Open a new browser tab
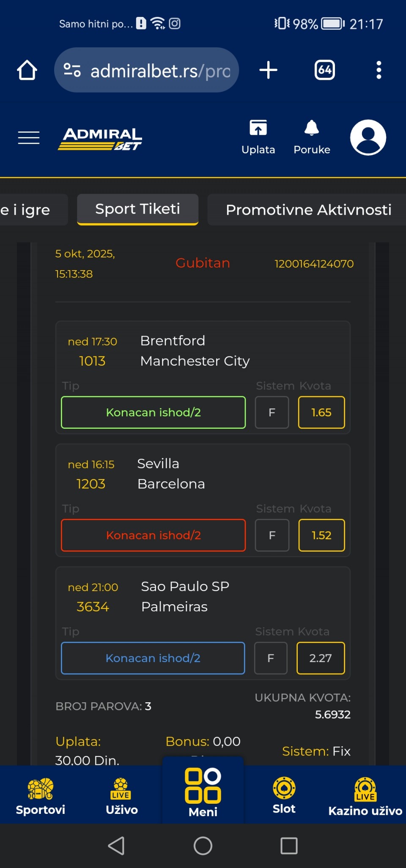This screenshot has height=868, width=406. pyautogui.click(x=269, y=70)
